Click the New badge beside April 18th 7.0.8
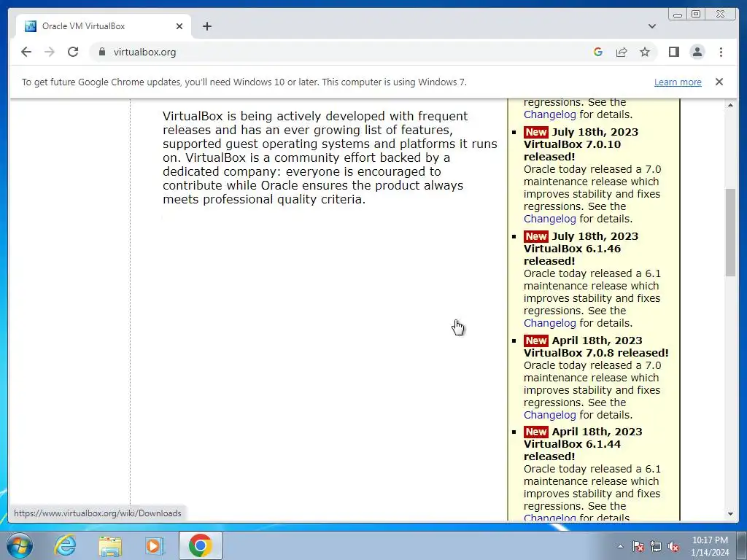The height and width of the screenshot is (560, 747). click(x=536, y=341)
